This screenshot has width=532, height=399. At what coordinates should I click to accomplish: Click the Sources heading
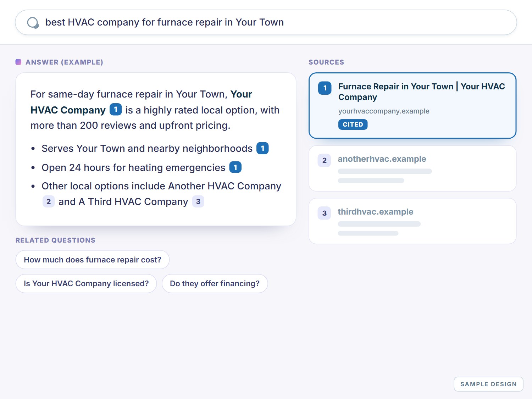326,62
